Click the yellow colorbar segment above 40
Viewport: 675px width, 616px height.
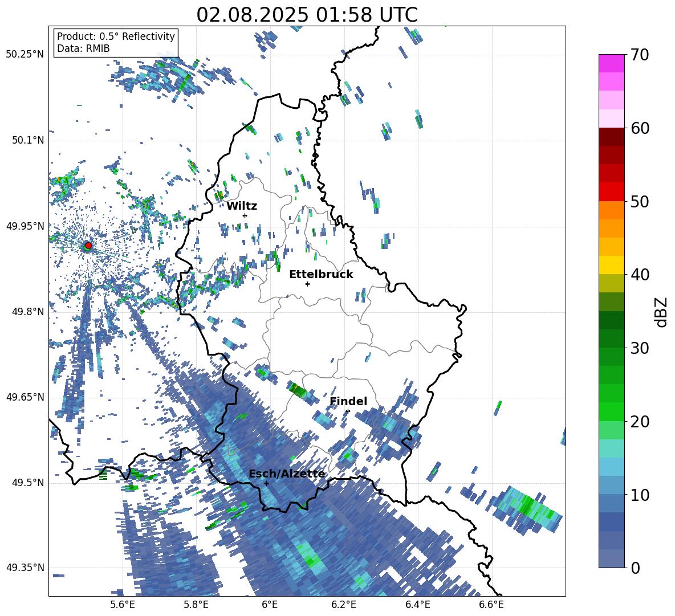click(611, 265)
